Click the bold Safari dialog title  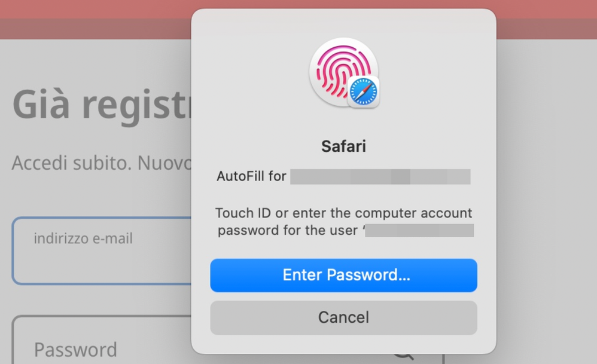[343, 146]
